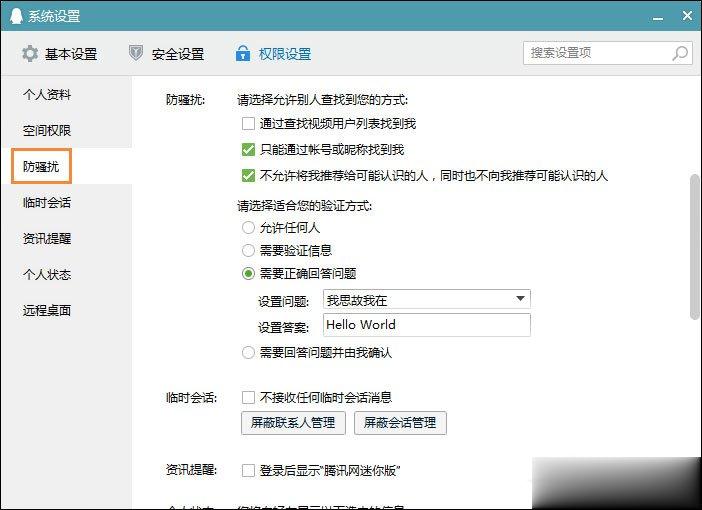Uncheck 只能通过帐号或昵称找到我
702x510 pixels.
(248, 149)
